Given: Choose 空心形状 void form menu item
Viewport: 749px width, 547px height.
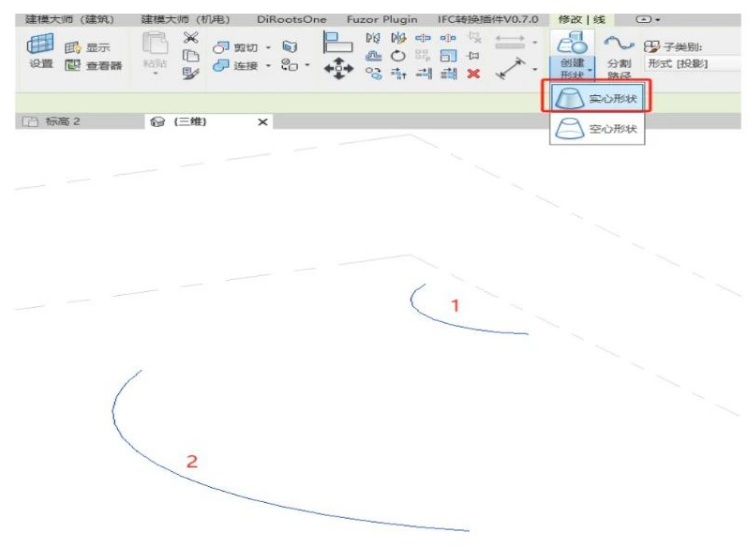Looking at the screenshot, I should coord(597,128).
